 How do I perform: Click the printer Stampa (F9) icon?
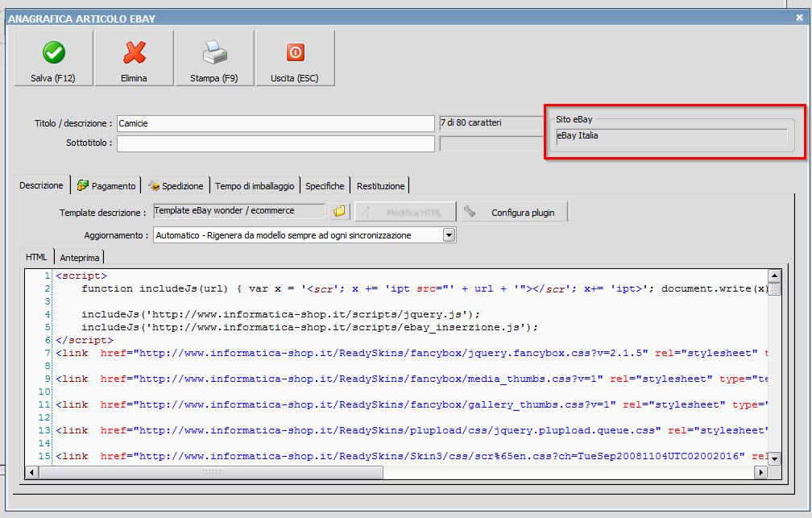(x=215, y=53)
